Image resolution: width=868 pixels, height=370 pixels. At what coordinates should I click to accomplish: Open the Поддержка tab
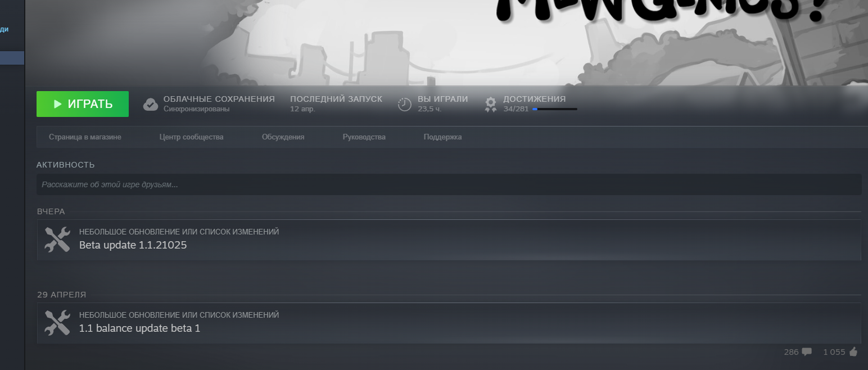point(443,137)
